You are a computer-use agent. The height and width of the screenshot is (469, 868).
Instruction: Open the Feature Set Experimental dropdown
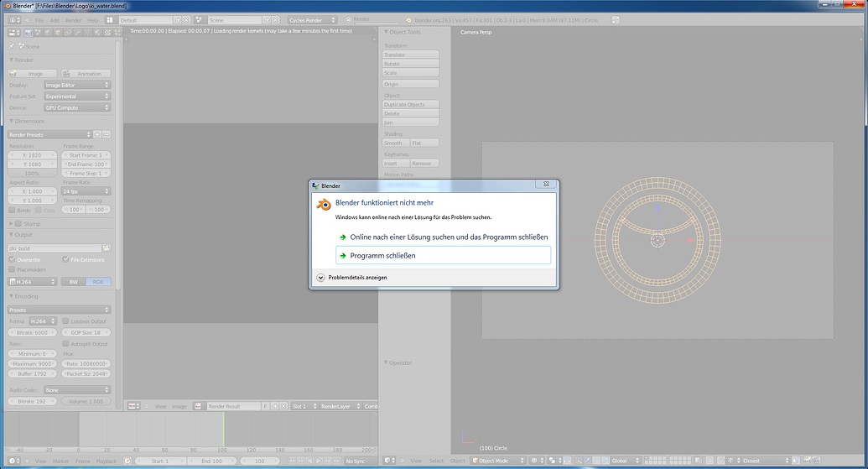click(77, 96)
